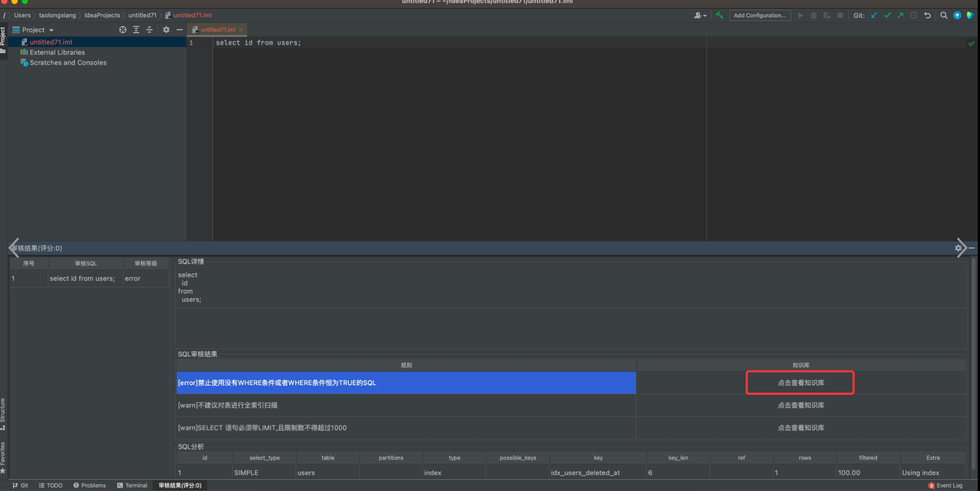Hide the Project panel with minus icon
The width and height of the screenshot is (980, 491).
(180, 30)
